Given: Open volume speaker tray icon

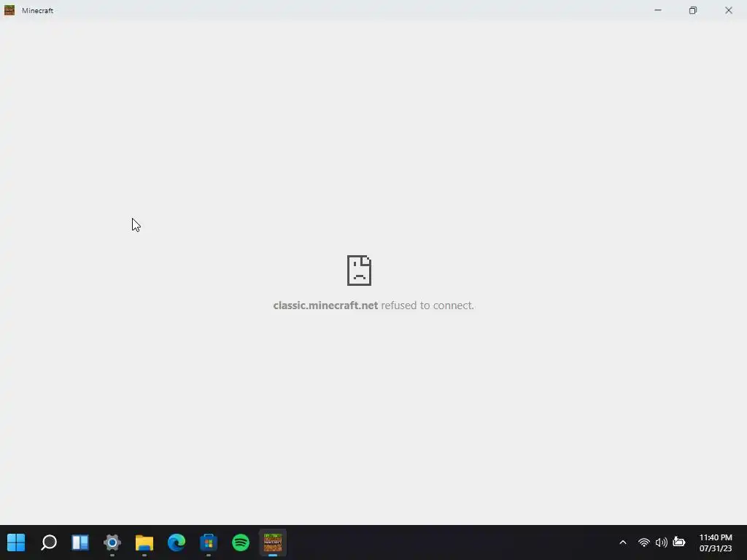Looking at the screenshot, I should click(661, 542).
